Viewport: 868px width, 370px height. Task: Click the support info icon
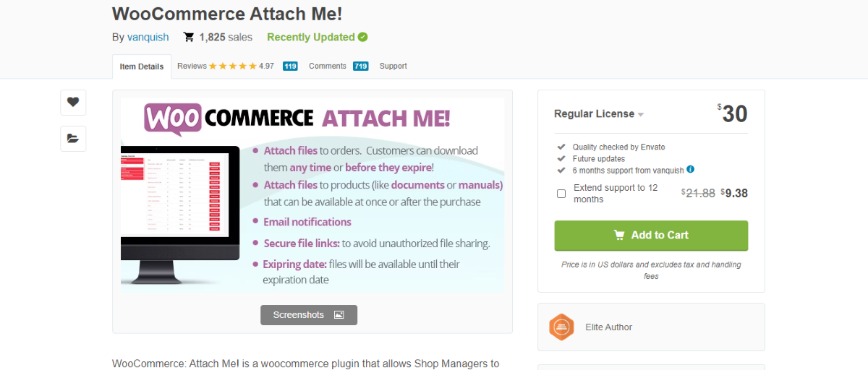(x=690, y=169)
